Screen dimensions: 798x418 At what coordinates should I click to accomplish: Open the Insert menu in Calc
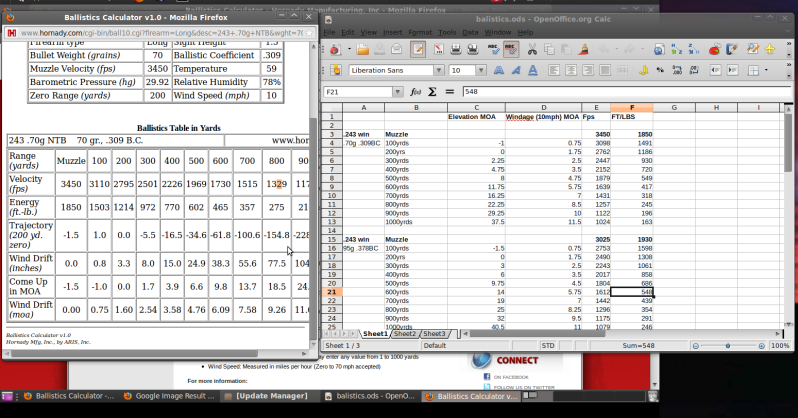[x=392, y=32]
